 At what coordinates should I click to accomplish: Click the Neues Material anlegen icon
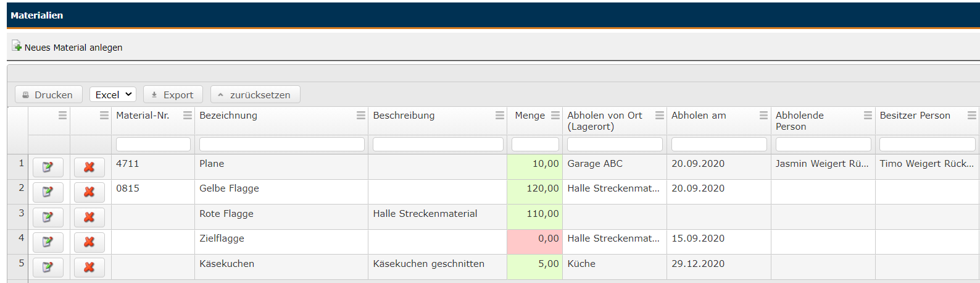coord(17,46)
